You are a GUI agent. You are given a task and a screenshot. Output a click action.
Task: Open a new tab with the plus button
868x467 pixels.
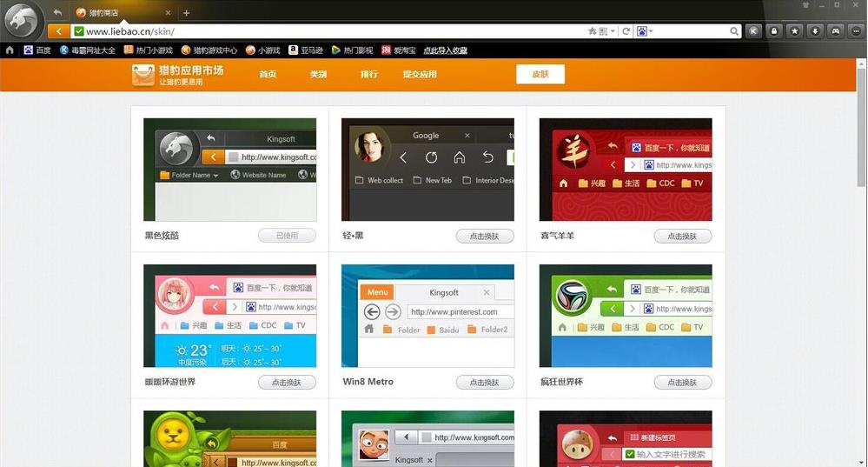186,13
